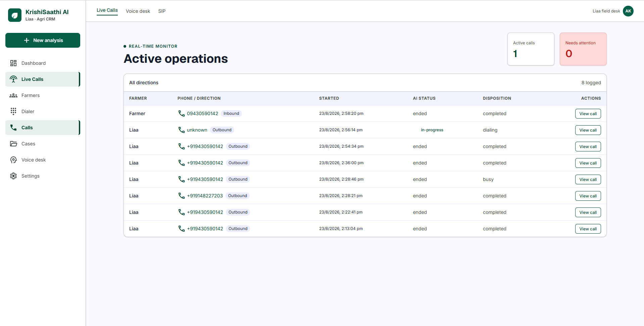View call with busy disposition

pyautogui.click(x=588, y=180)
